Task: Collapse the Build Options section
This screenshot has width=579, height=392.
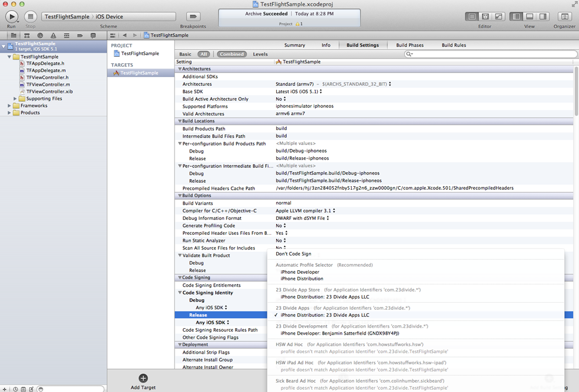Action: point(180,196)
